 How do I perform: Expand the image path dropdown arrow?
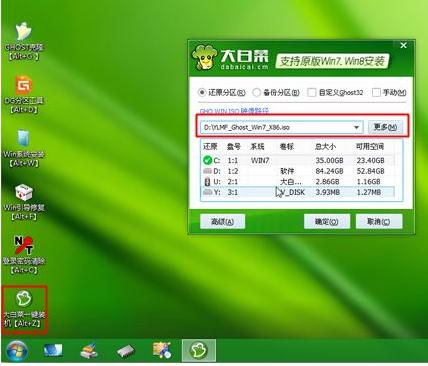pos(356,127)
